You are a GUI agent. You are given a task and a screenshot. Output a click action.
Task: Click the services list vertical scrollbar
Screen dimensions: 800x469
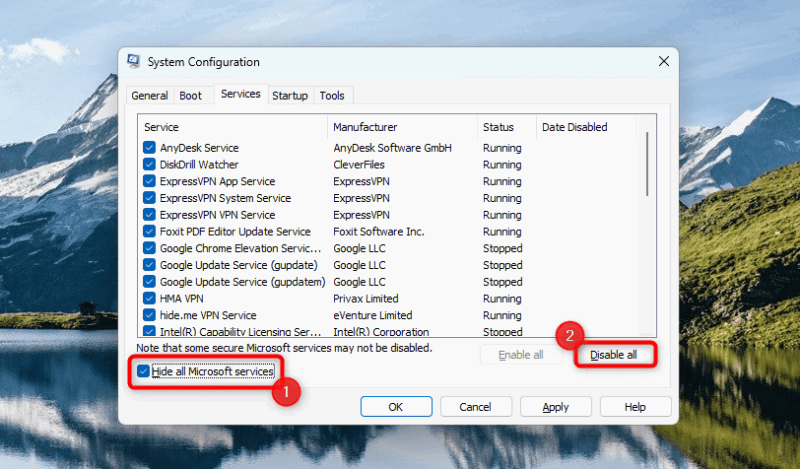click(647, 225)
